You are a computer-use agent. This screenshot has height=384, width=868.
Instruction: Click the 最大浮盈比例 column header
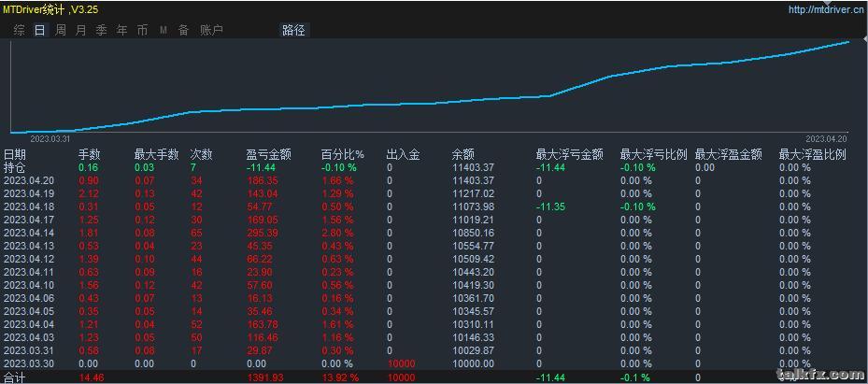click(813, 154)
